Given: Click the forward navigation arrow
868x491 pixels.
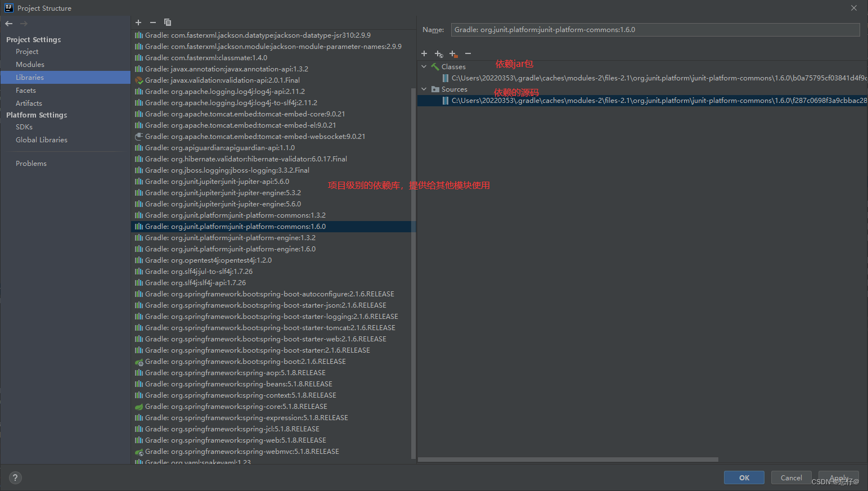Looking at the screenshot, I should pos(23,23).
